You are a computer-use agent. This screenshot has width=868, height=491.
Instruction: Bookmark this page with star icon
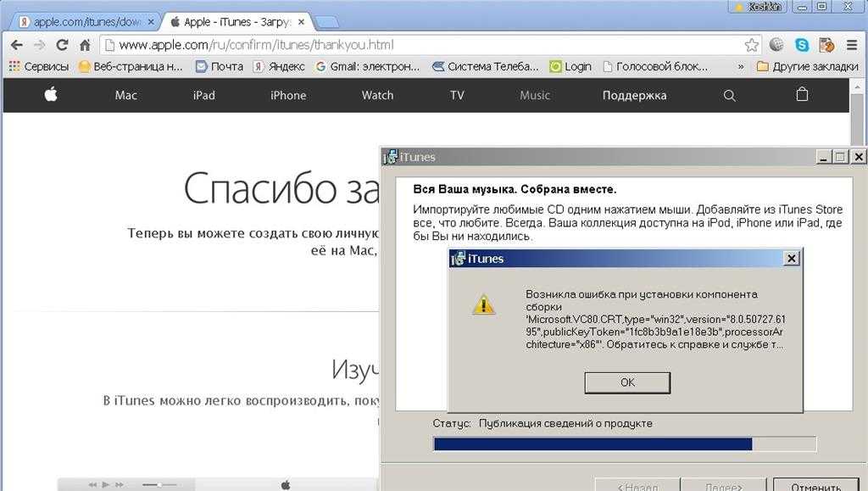[x=751, y=45]
